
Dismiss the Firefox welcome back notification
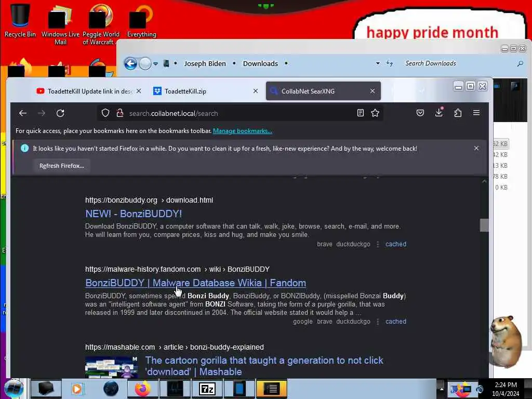pyautogui.click(x=476, y=148)
